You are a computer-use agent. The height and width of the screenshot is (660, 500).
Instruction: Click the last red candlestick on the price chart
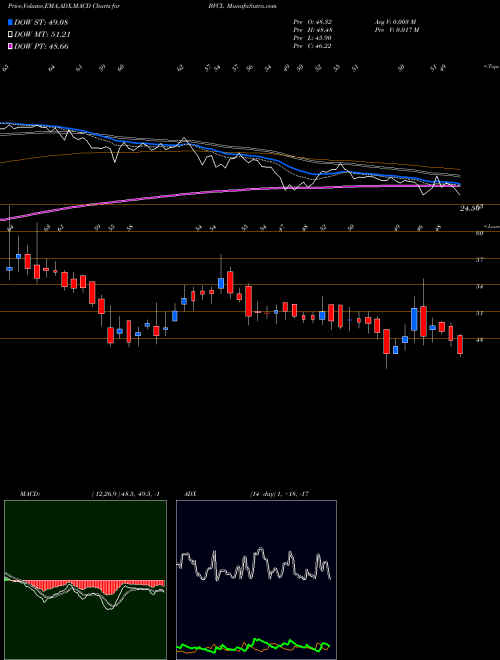coord(460,345)
